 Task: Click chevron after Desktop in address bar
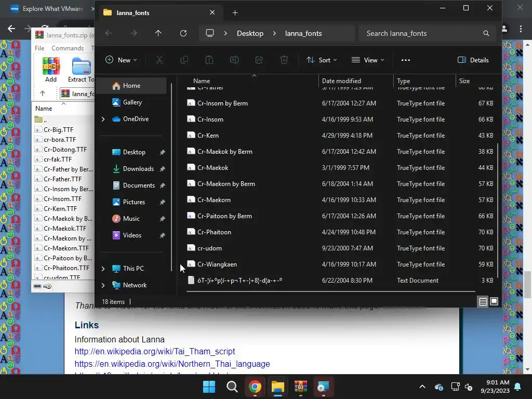pyautogui.click(x=274, y=33)
